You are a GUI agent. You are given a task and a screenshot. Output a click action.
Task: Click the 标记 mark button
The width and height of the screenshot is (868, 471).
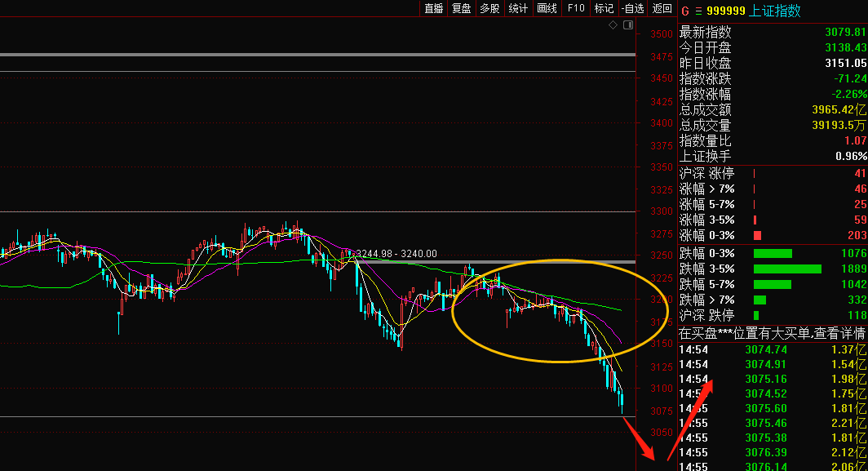coord(604,8)
